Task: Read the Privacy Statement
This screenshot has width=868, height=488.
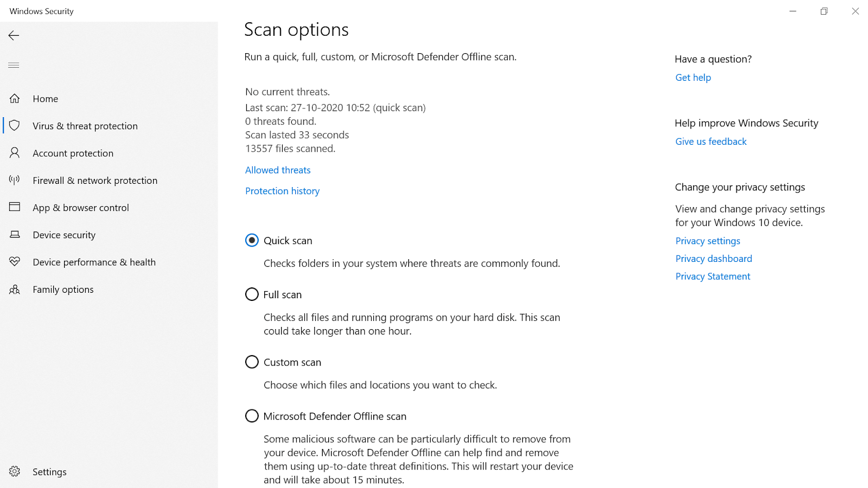Action: tap(712, 276)
